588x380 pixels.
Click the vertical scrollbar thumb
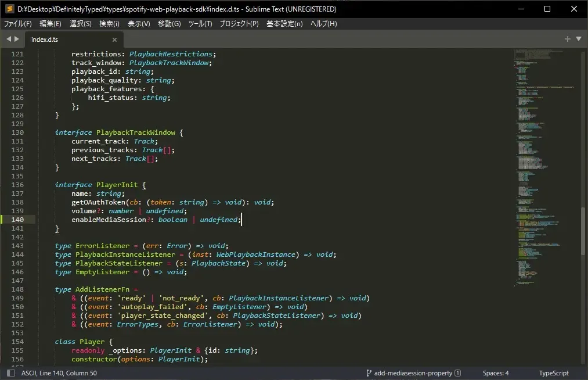583,231
